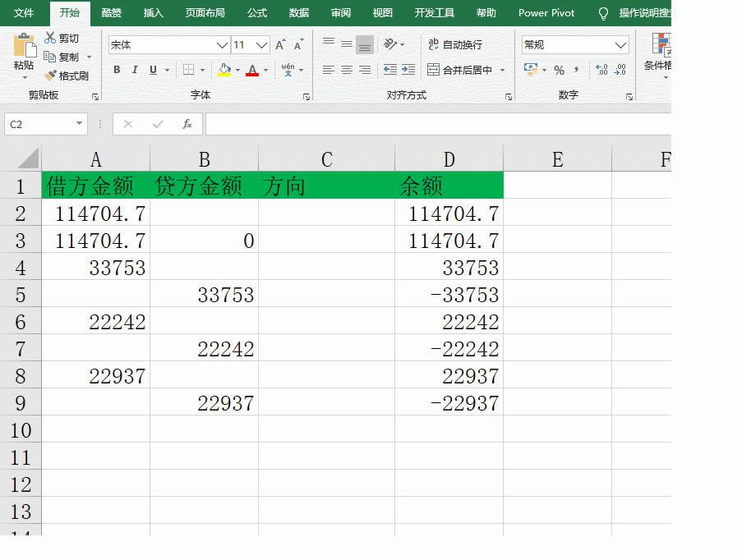Decrease font size with the smaller A icon
The height and width of the screenshot is (560, 742).
click(x=298, y=45)
